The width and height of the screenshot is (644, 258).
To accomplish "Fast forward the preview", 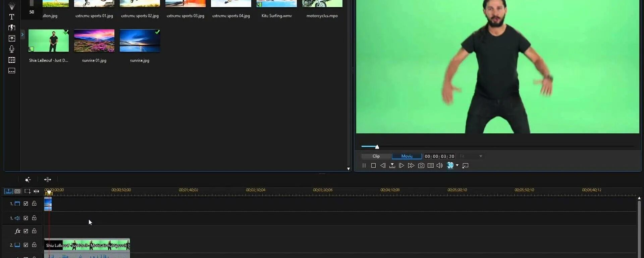I will tap(411, 166).
